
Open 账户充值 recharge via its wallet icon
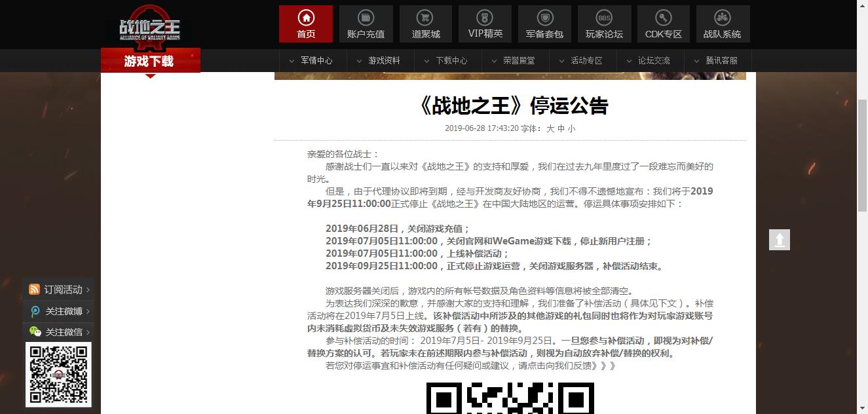(365, 18)
